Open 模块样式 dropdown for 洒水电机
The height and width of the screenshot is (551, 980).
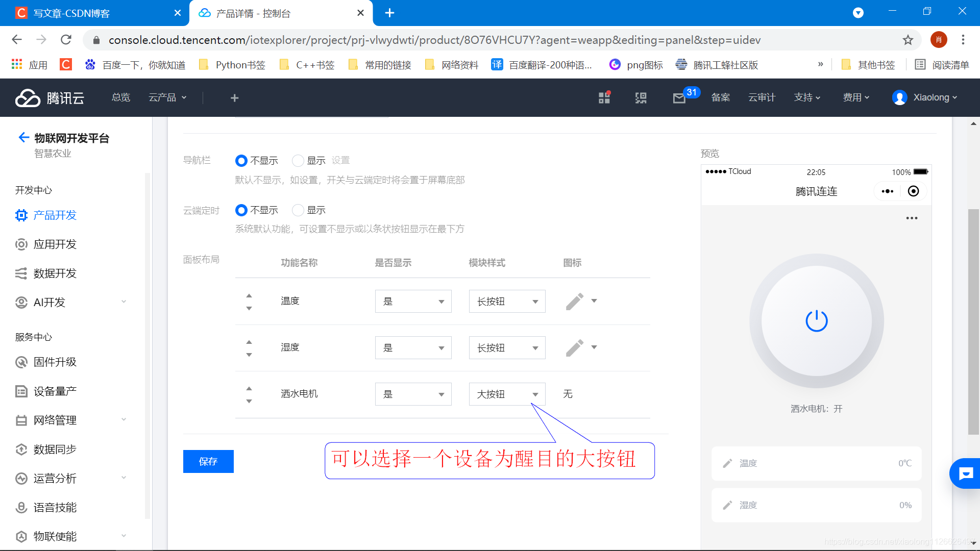507,394
